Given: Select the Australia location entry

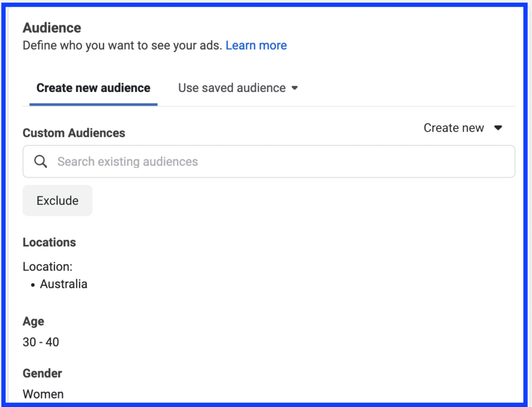Looking at the screenshot, I should coord(63,284).
